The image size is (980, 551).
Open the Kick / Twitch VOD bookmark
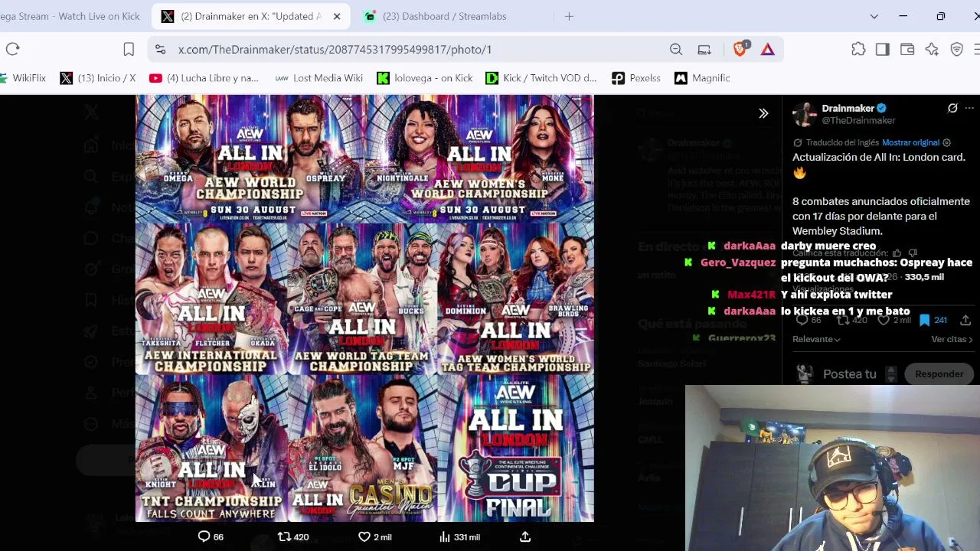tap(541, 78)
